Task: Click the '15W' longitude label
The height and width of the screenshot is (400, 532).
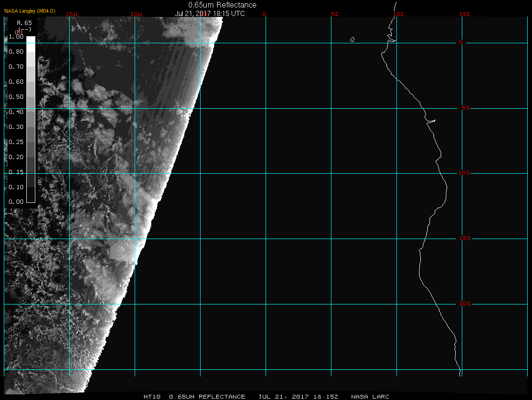Action: coord(71,14)
